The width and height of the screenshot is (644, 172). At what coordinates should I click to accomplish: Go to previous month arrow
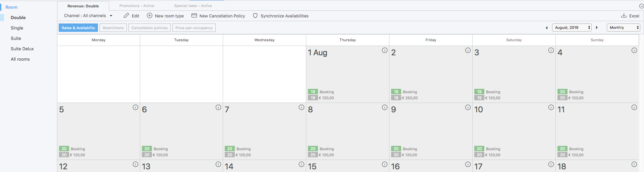pyautogui.click(x=546, y=27)
